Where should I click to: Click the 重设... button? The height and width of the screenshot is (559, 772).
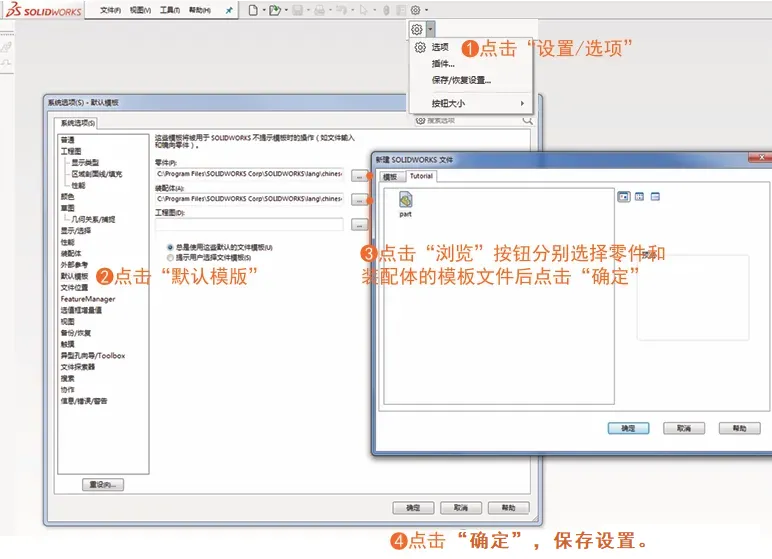[103, 485]
